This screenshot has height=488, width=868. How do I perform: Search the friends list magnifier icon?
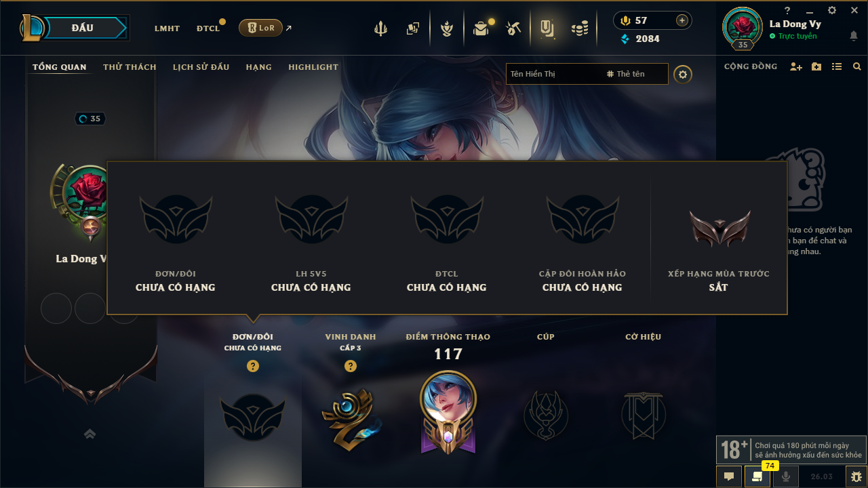point(857,66)
